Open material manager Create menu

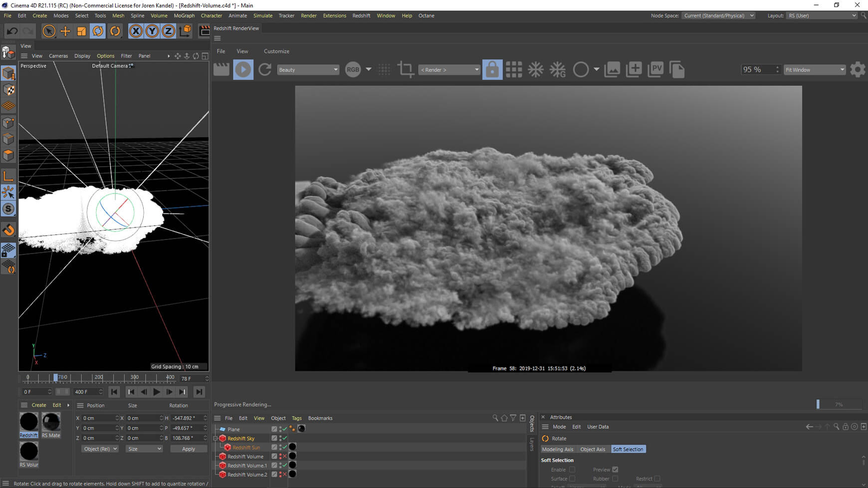point(39,405)
